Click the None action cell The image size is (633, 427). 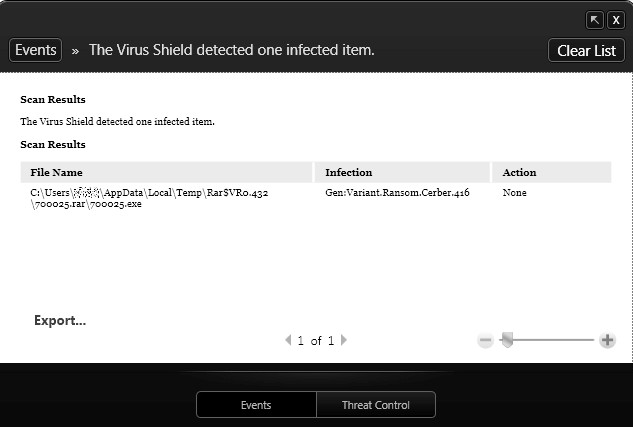pos(515,192)
